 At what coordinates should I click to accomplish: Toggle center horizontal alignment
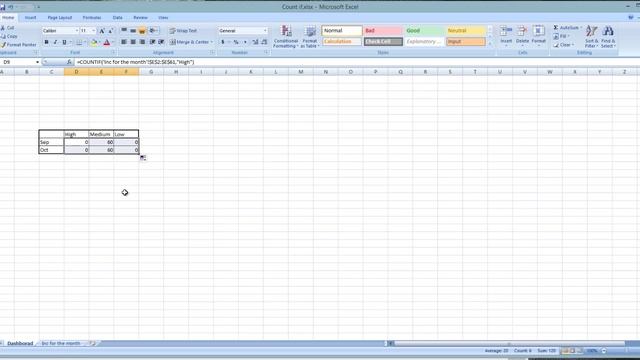coord(133,42)
